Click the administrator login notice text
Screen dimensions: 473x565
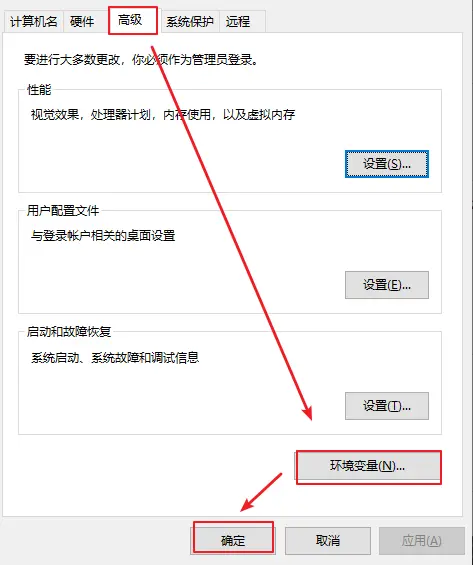point(141,60)
